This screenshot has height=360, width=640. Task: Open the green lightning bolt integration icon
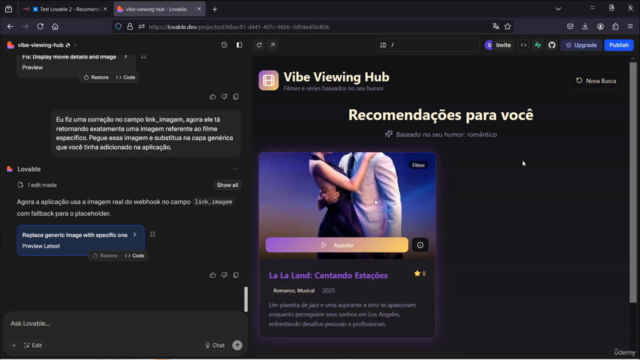point(538,45)
